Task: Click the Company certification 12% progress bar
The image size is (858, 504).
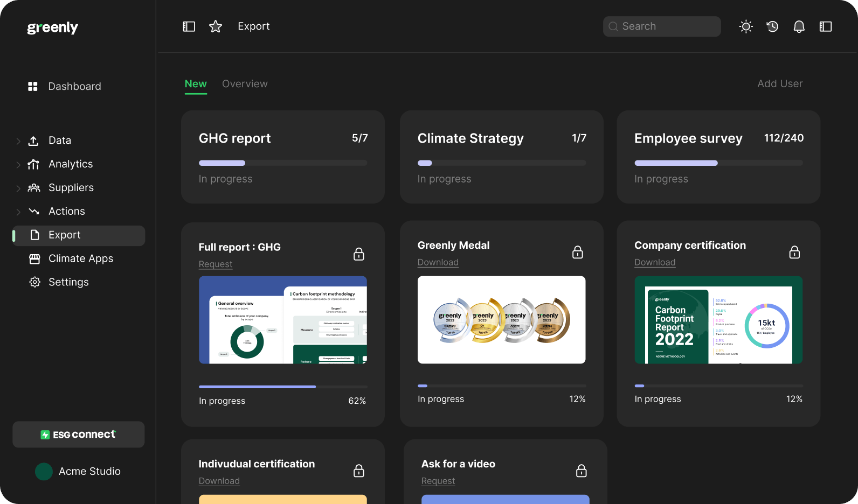Action: [719, 386]
